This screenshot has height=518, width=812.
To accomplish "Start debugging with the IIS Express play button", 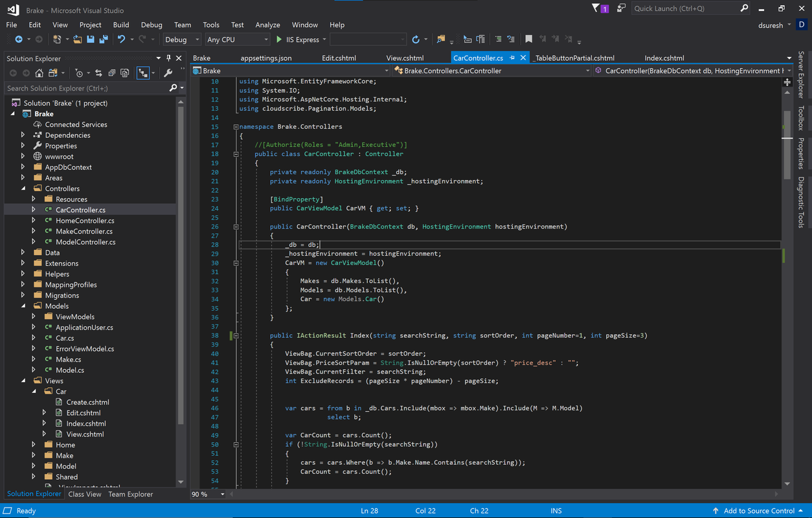I will point(279,39).
